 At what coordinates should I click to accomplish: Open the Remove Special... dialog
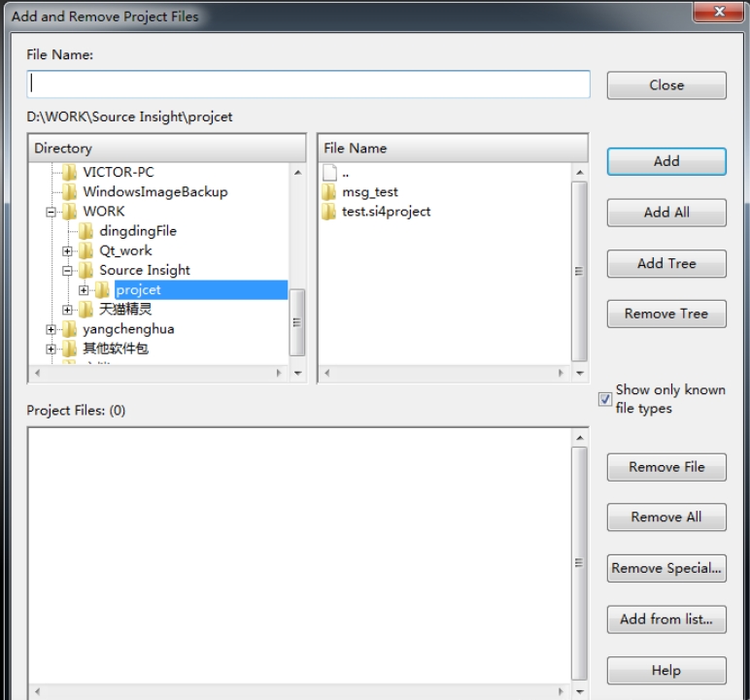coord(666,568)
